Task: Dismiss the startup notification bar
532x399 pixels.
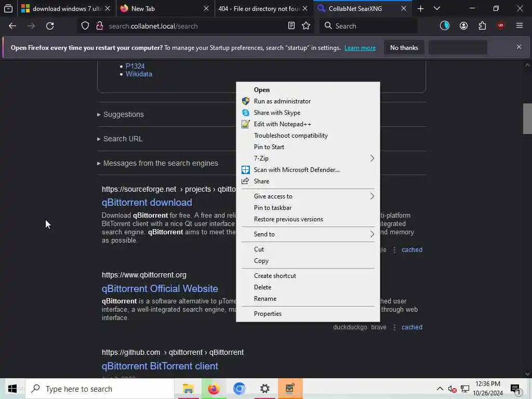Action: 519,47
